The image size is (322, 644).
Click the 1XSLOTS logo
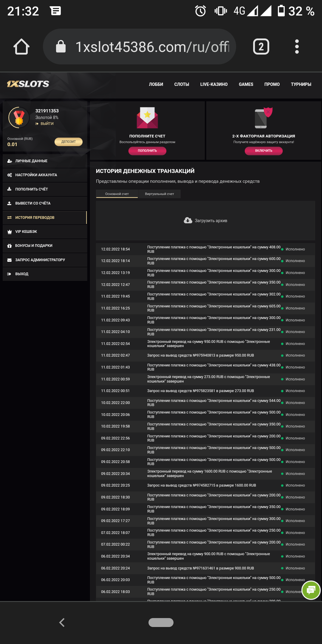(28, 84)
